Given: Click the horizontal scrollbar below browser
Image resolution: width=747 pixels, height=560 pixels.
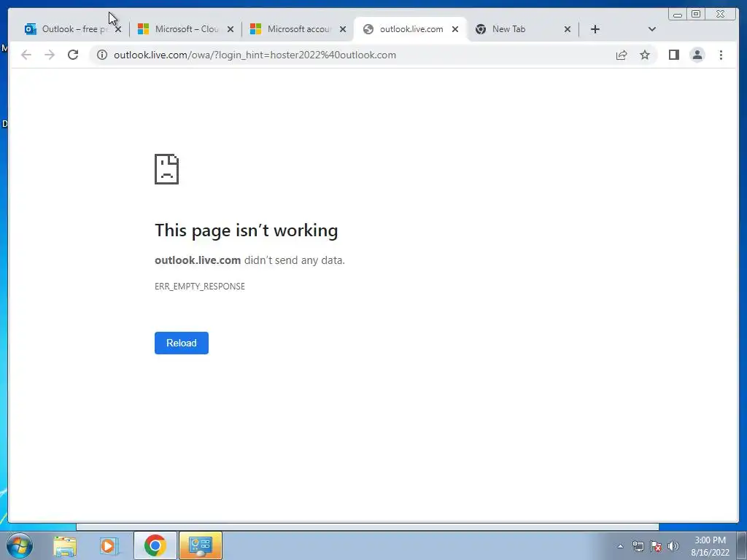Looking at the screenshot, I should point(368,526).
